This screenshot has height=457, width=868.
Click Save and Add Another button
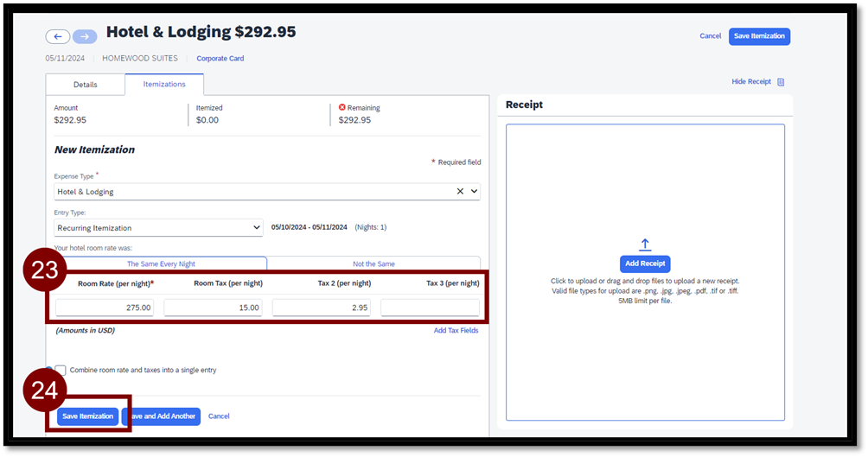click(x=164, y=416)
